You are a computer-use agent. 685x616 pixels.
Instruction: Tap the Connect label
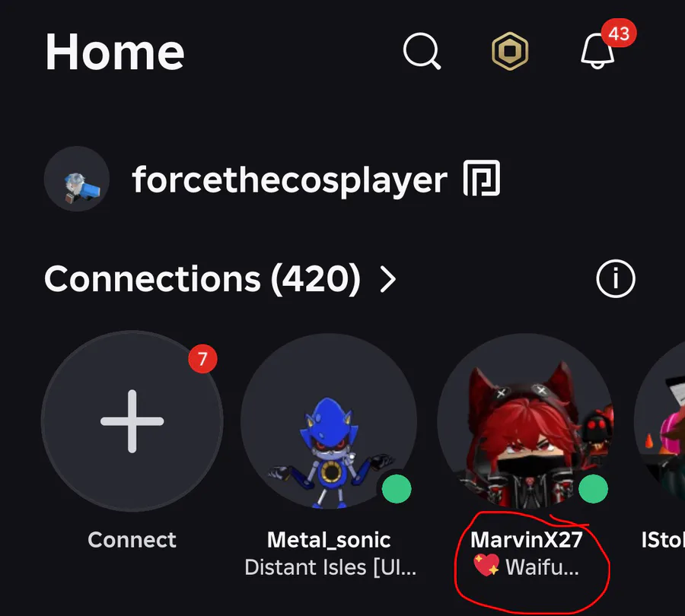tap(132, 540)
